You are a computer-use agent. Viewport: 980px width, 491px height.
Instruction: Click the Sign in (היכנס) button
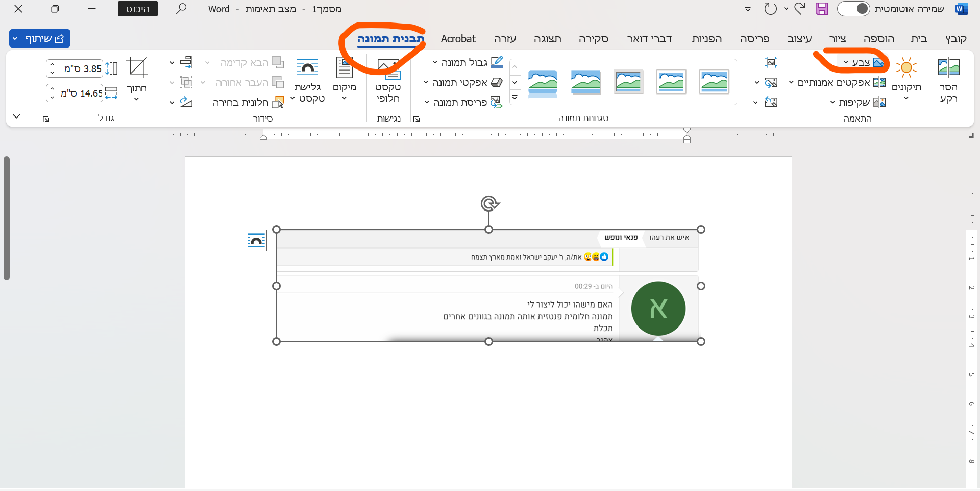click(x=138, y=9)
